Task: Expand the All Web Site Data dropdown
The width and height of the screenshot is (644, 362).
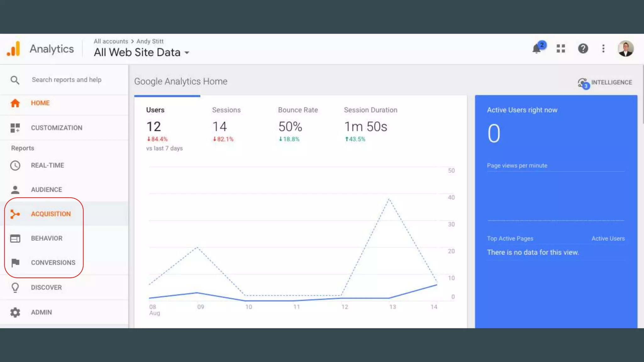Action: tap(142, 52)
